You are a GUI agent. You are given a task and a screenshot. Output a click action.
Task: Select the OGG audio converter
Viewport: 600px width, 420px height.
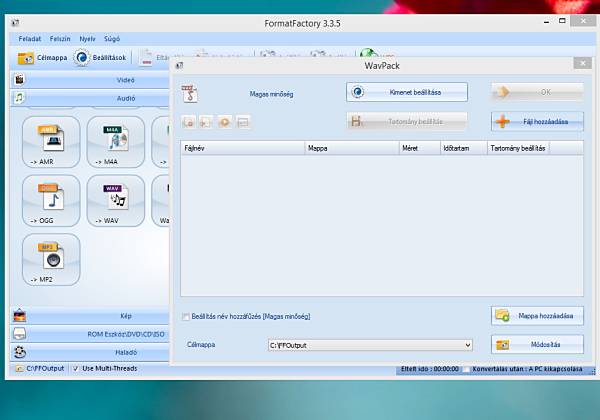[x=51, y=201]
